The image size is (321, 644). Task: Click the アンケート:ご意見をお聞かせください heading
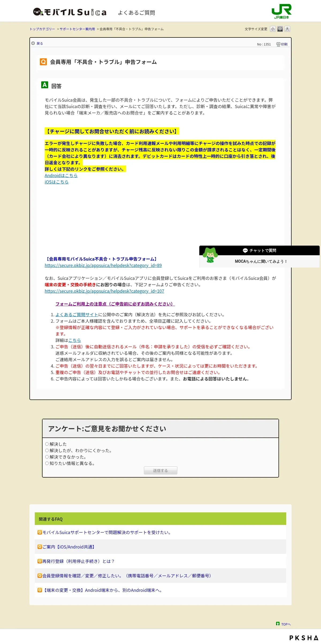107,429
